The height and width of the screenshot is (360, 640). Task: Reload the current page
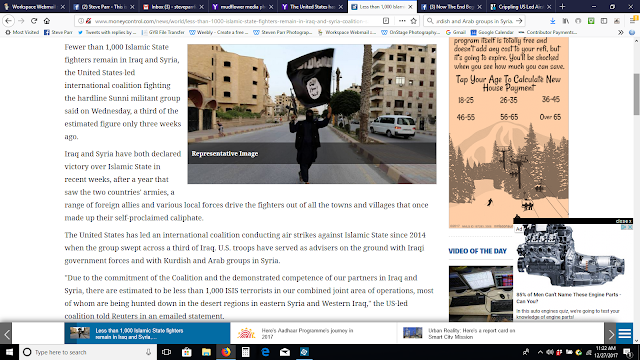tap(34, 20)
